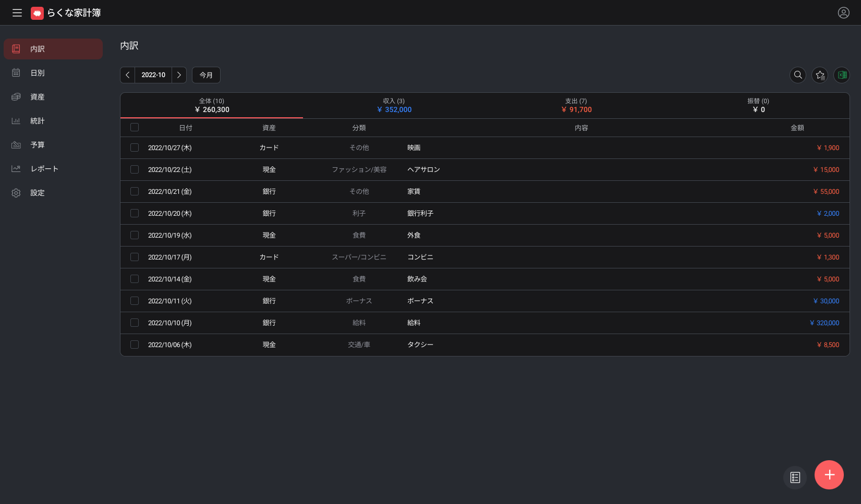Jump to 今月 current month
This screenshot has height=504, width=861.
point(206,75)
